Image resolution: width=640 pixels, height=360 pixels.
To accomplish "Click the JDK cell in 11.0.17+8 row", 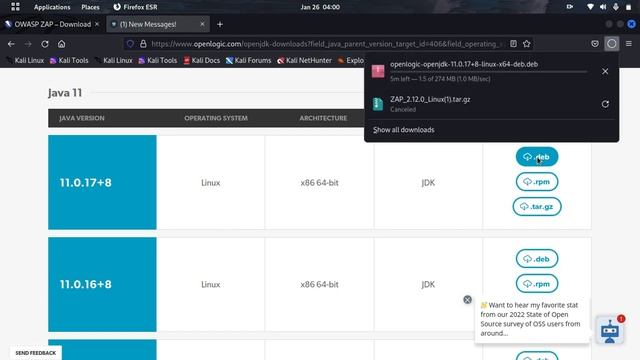I will [428, 182].
